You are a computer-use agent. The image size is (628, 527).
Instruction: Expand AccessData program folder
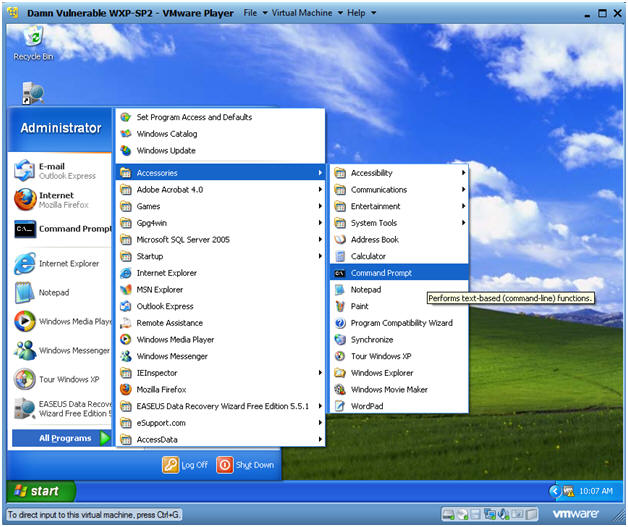(220, 439)
